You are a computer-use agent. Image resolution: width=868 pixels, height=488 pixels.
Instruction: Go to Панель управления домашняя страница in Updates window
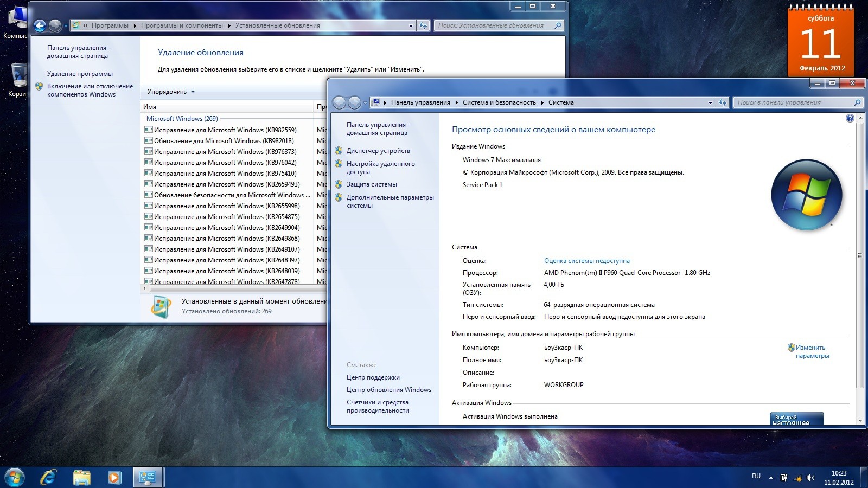tap(78, 52)
